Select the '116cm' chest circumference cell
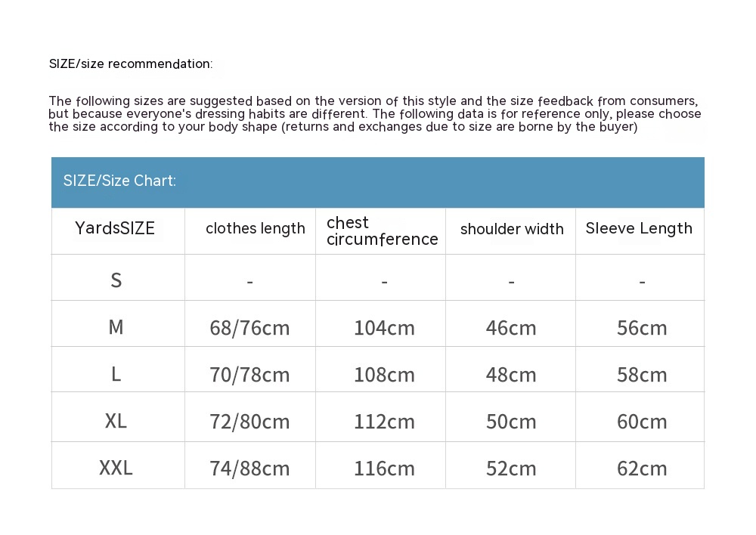Image resolution: width=756 pixels, height=535 pixels. click(x=384, y=469)
